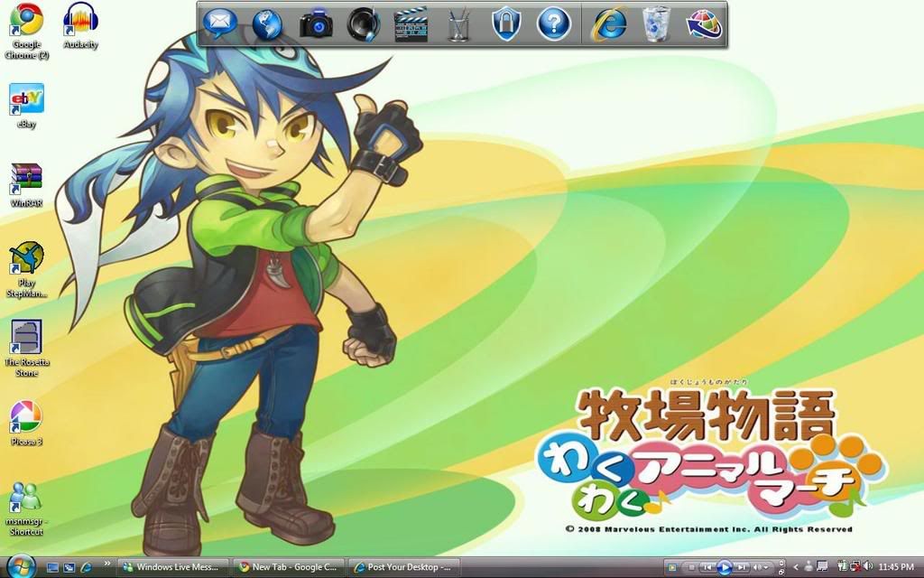Click Show Desktop in Quick Launch
Screen dimensions: 924x578
[52, 567]
